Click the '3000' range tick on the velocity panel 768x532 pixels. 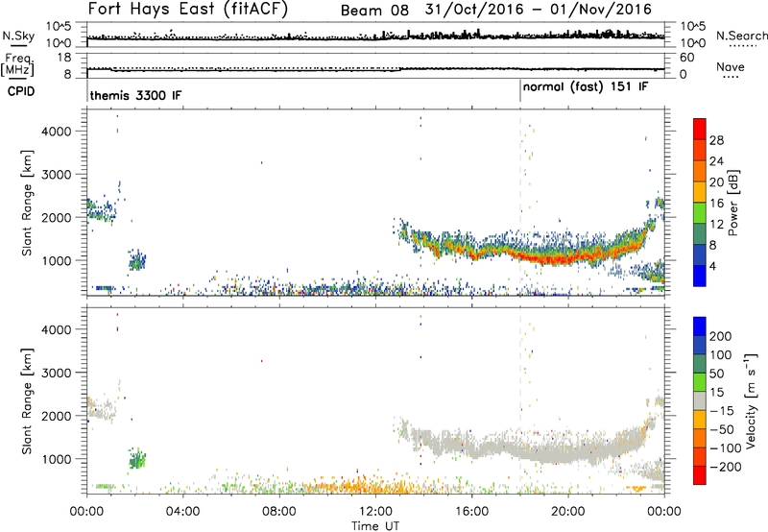(57, 373)
